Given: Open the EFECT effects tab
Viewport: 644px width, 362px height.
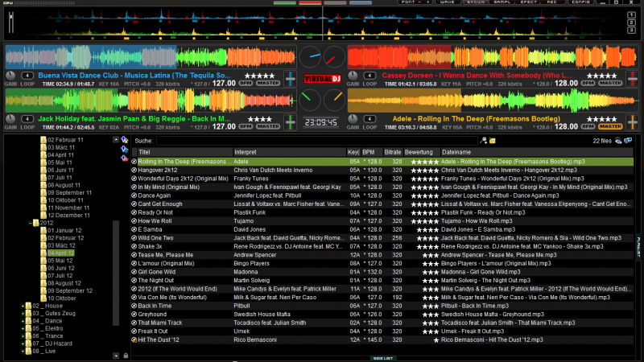Looking at the screenshot, I should pyautogui.click(x=529, y=2).
